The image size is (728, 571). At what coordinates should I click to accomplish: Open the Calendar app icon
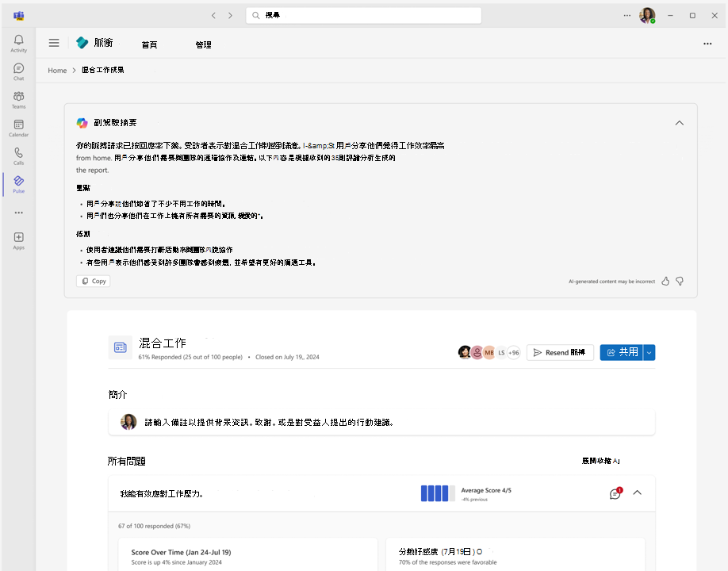click(x=18, y=128)
